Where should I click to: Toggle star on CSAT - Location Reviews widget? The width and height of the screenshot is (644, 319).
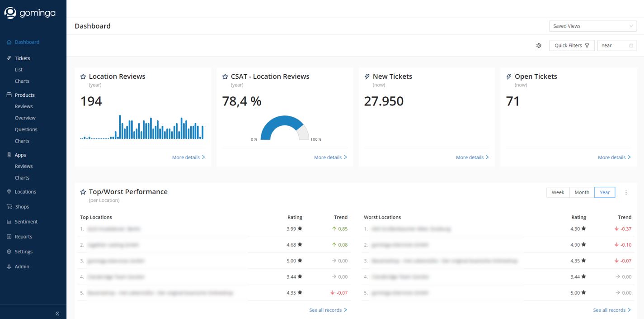click(225, 77)
